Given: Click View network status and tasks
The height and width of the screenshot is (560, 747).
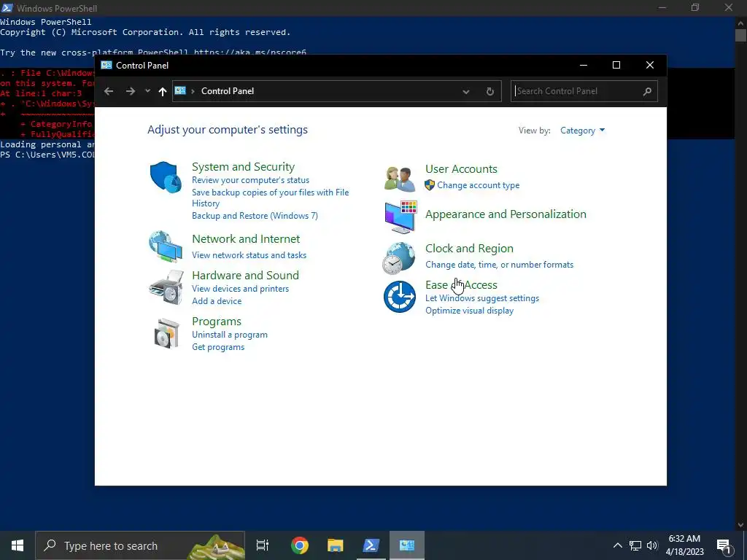Looking at the screenshot, I should point(249,255).
